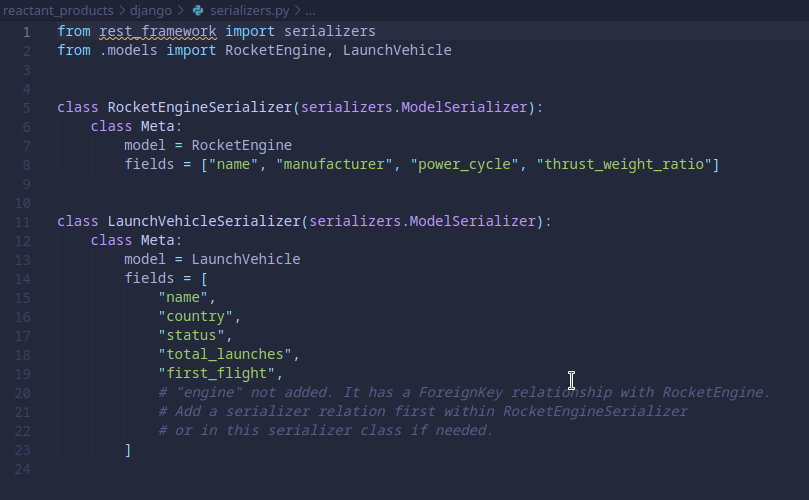Click the closing bracket on line 23

tap(128, 450)
